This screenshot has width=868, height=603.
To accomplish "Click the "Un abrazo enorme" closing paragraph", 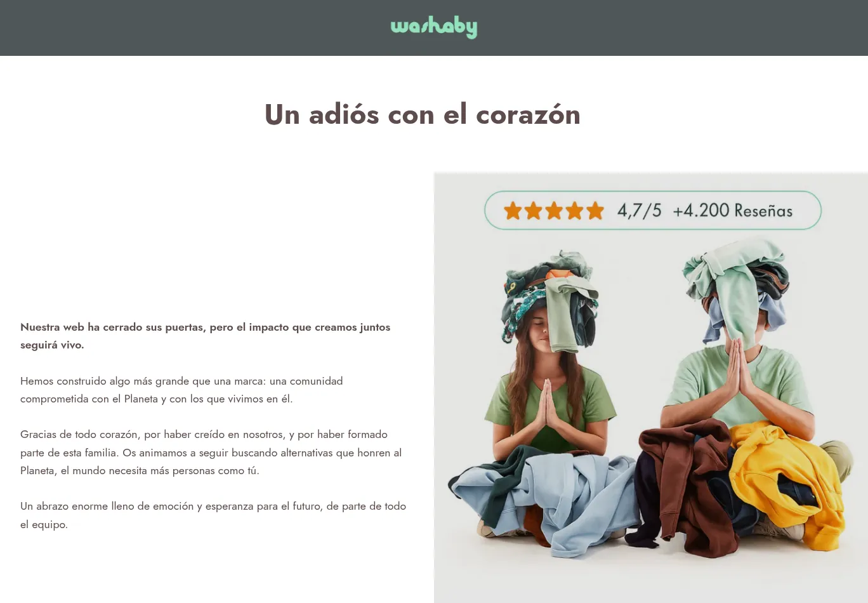I will [213, 515].
